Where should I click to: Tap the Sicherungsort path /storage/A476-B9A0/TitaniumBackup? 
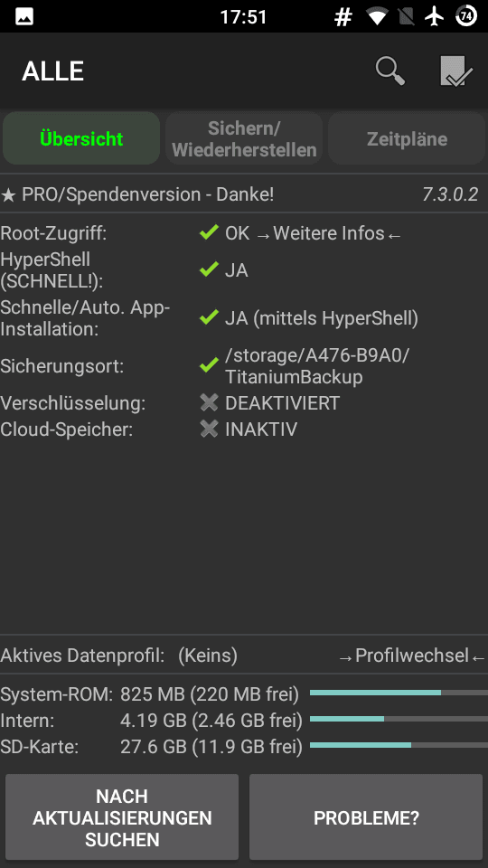click(317, 366)
